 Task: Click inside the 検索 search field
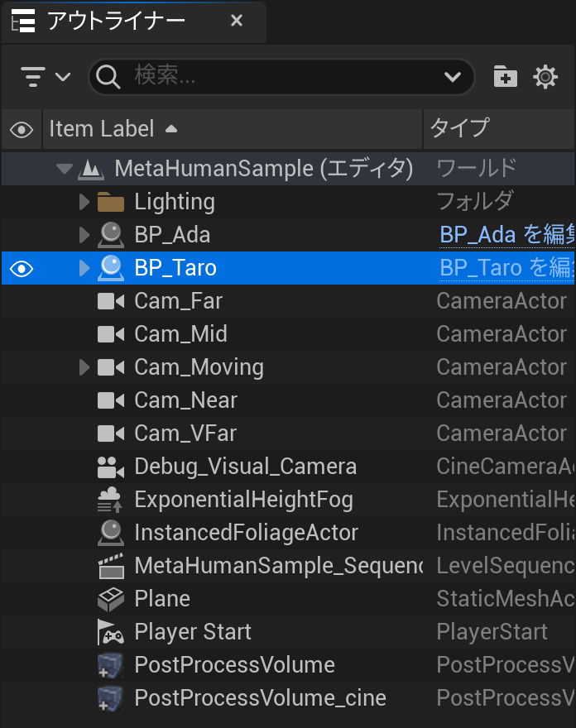pyautogui.click(x=281, y=77)
